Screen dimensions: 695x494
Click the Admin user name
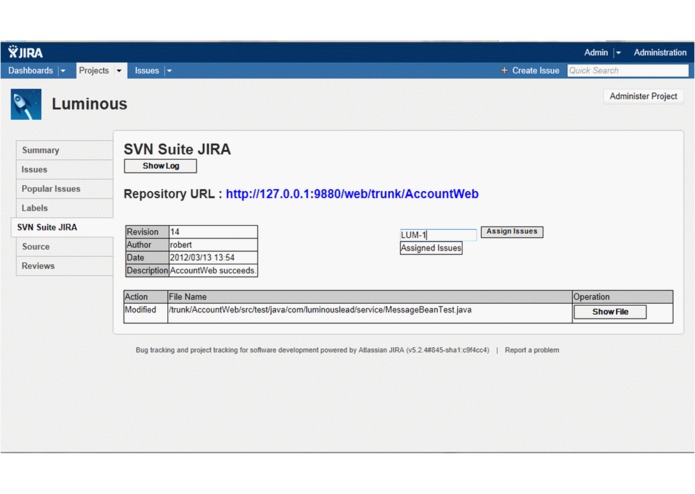[x=596, y=52]
